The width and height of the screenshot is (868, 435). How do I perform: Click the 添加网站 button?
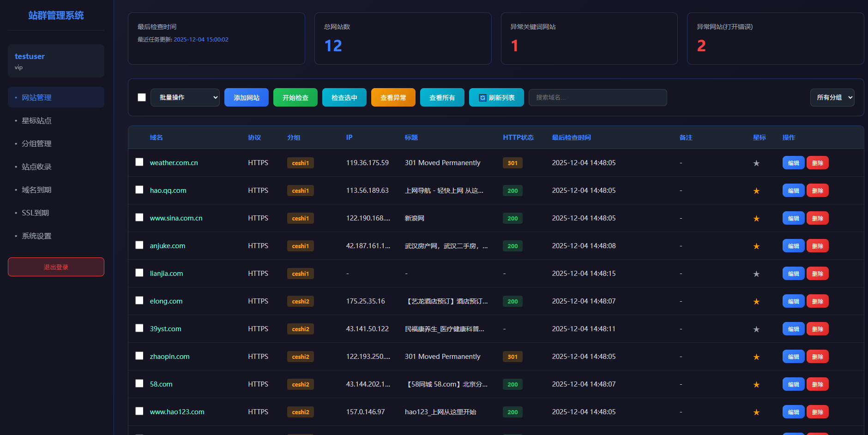(246, 97)
